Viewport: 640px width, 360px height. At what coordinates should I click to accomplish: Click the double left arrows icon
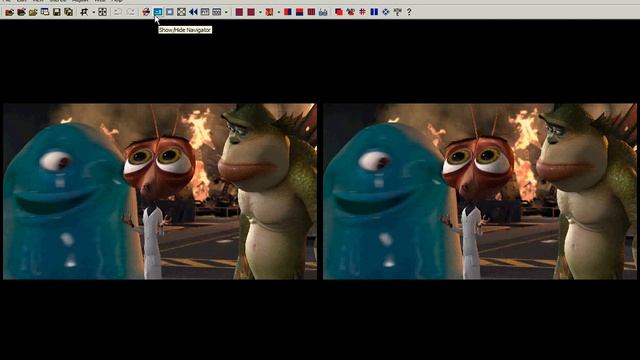click(193, 12)
